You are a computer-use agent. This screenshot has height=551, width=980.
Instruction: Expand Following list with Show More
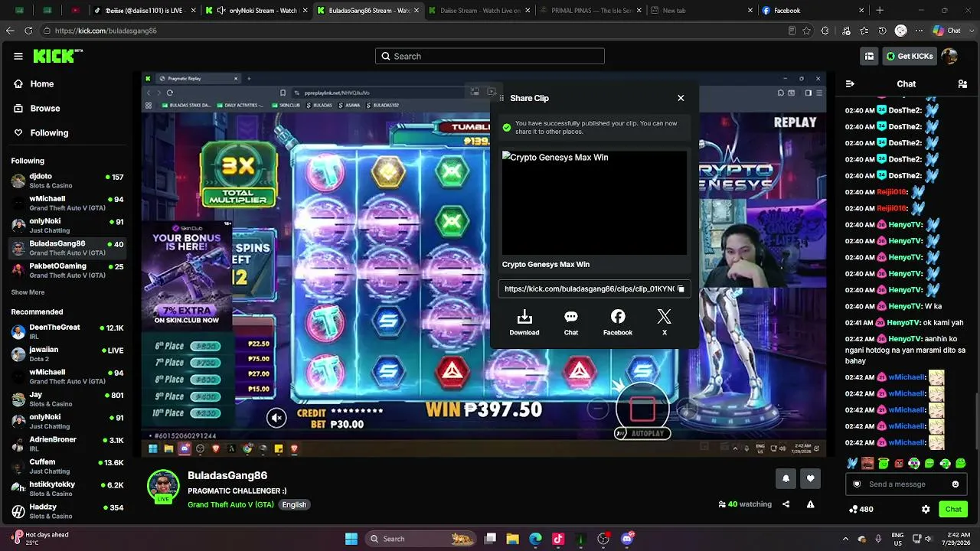(x=28, y=292)
